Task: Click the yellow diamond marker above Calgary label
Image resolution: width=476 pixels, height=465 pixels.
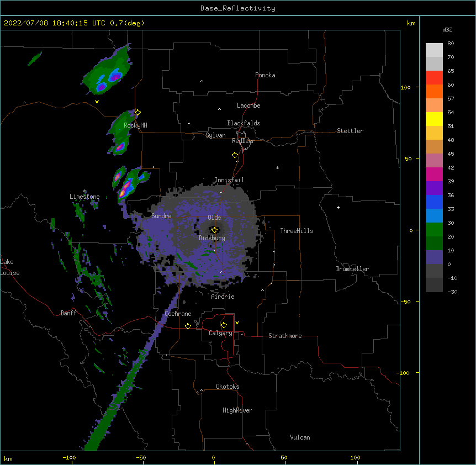Action: pos(224,325)
